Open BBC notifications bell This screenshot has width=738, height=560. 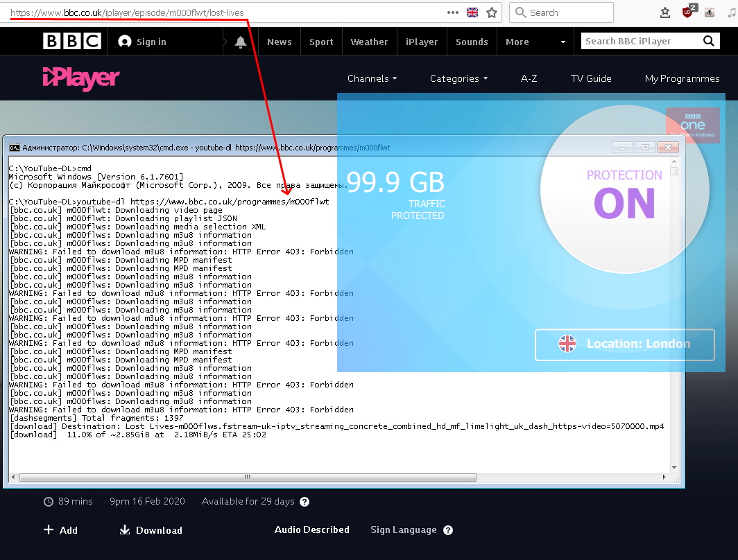(241, 42)
